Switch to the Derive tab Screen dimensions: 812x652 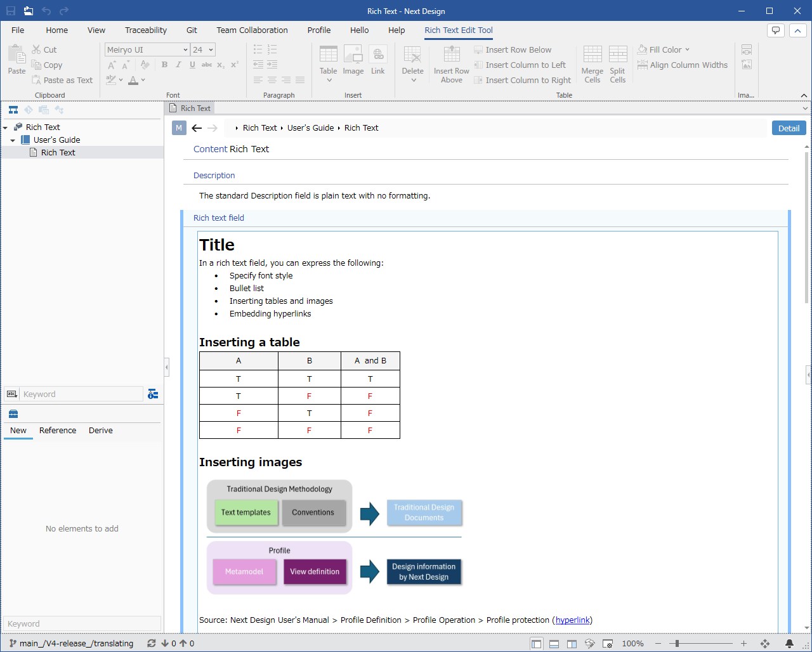pos(101,430)
